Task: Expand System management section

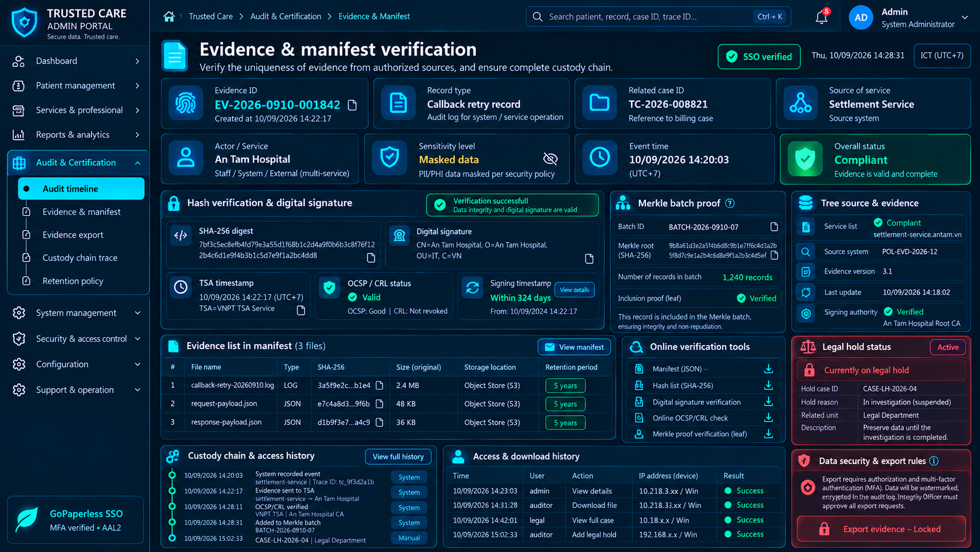Action: coord(76,313)
